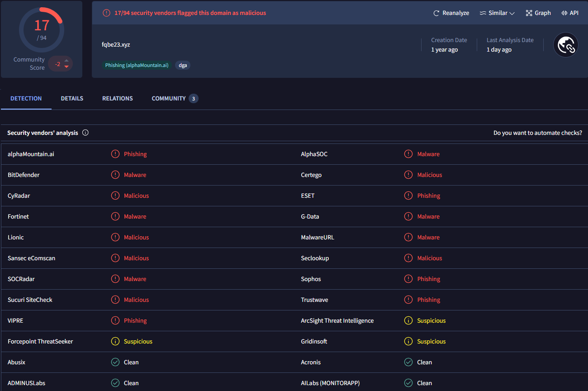Screen dimensions: 588x391
Task: Click alert icon for Sophos Phishing
Action: point(408,279)
